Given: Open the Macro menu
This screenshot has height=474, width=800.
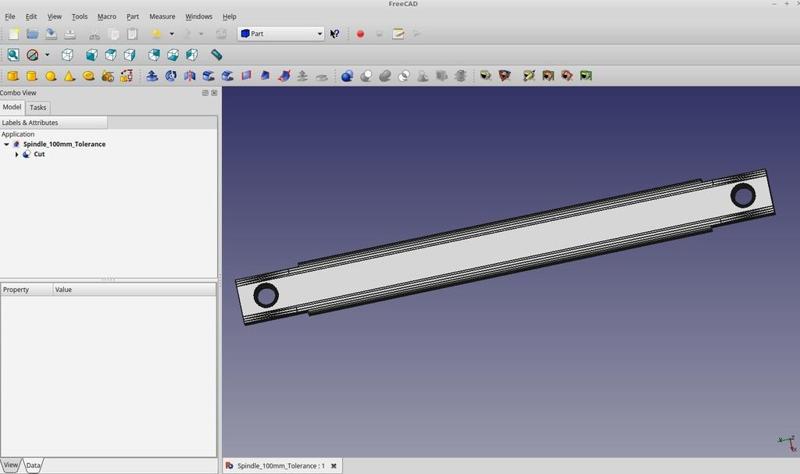Looking at the screenshot, I should click(x=107, y=17).
